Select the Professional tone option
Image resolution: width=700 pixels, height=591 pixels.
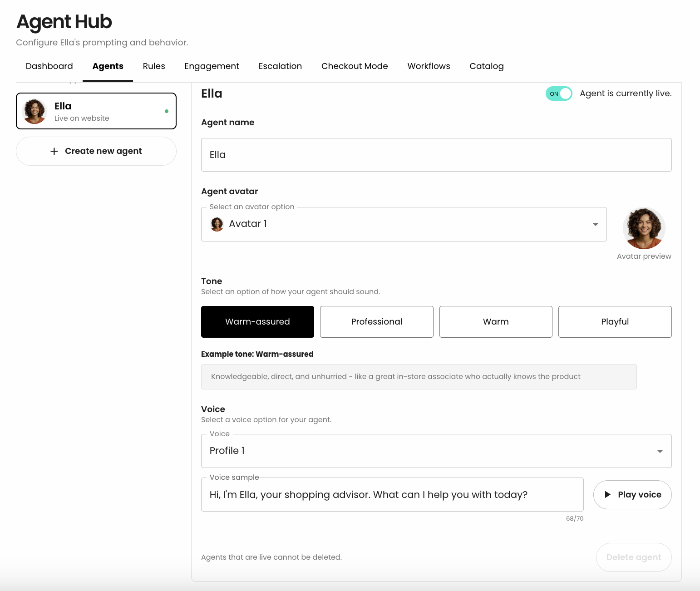(377, 322)
